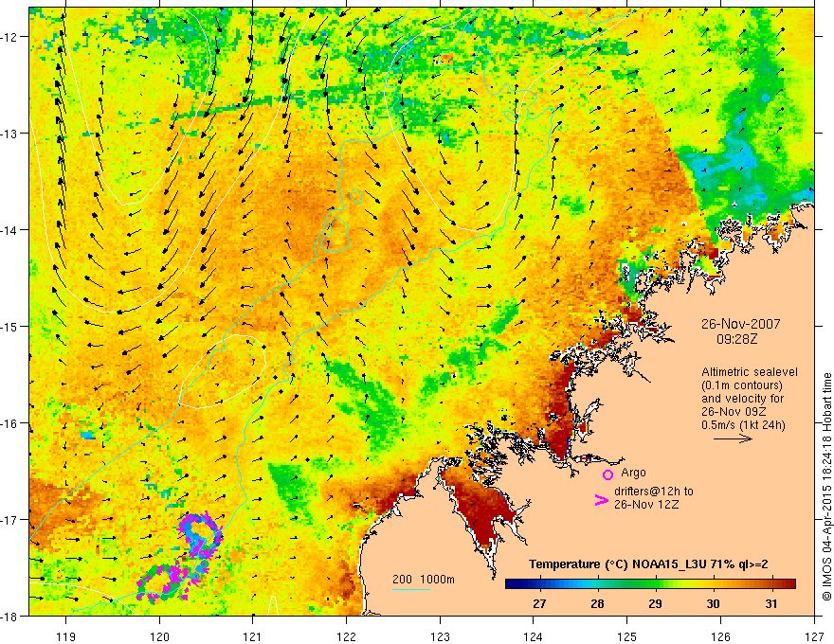Click the -13 latitude axis label

coord(9,134)
